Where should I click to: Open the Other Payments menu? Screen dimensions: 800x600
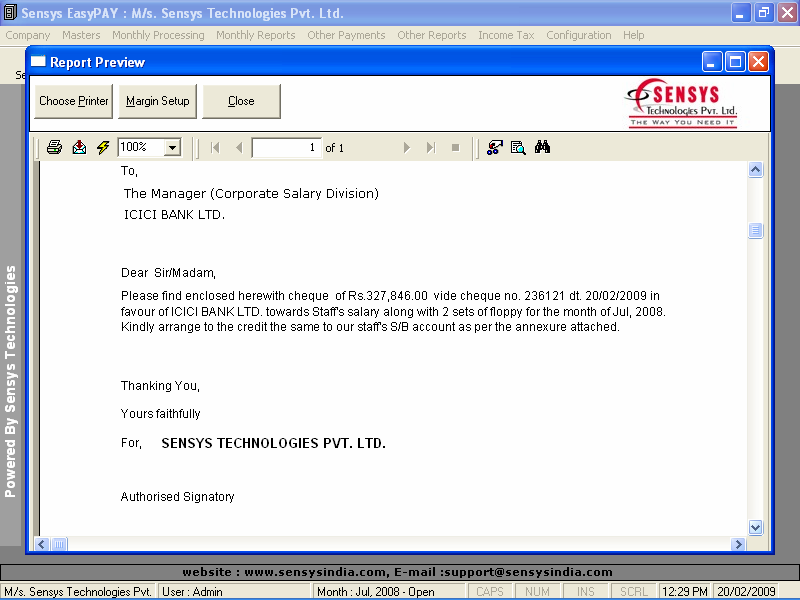(x=346, y=35)
